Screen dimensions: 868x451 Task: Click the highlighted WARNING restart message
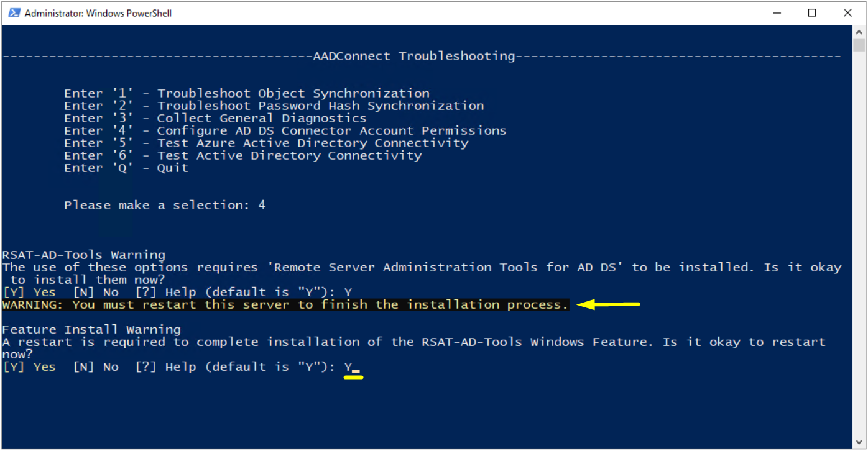pyautogui.click(x=285, y=305)
